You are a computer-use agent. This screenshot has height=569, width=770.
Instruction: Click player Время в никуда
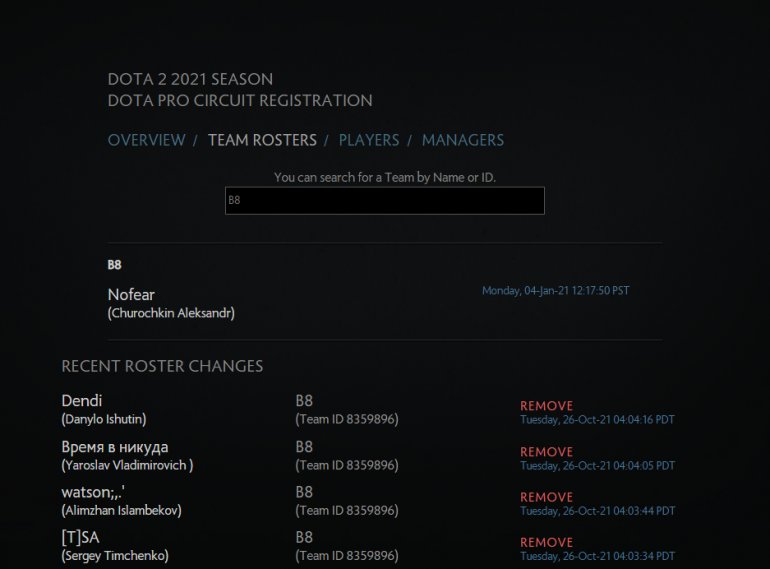114,447
